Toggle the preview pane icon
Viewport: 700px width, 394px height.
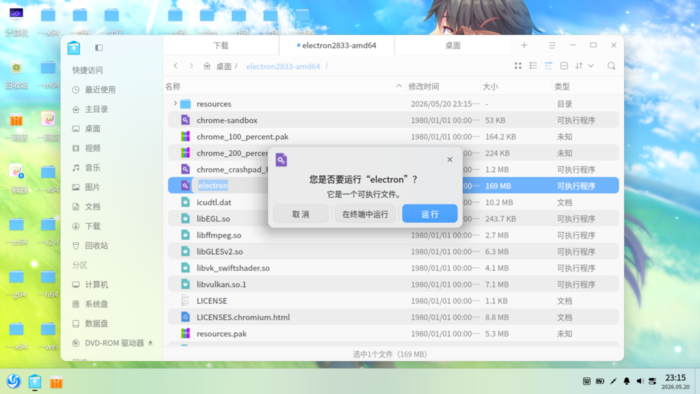coord(564,66)
